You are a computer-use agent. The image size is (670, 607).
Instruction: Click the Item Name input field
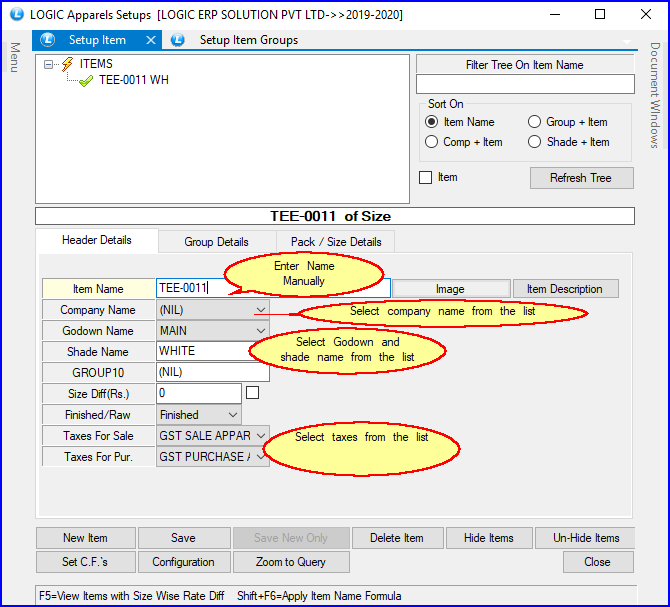tap(273, 288)
